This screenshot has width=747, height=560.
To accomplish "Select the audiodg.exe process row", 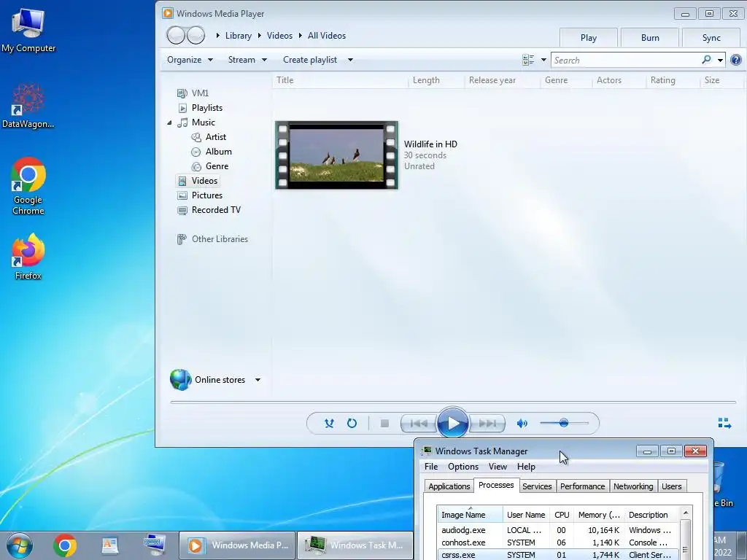I will pos(557,530).
